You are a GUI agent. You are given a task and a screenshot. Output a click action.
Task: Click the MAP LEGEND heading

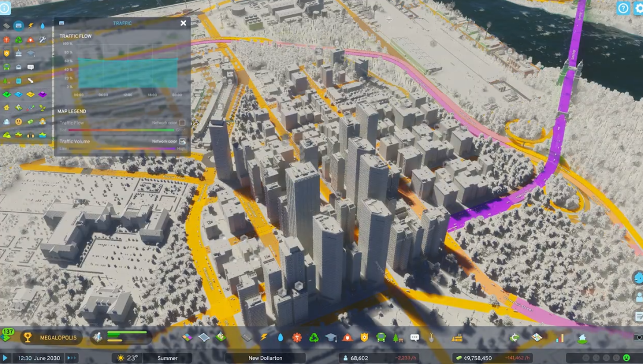coord(72,111)
